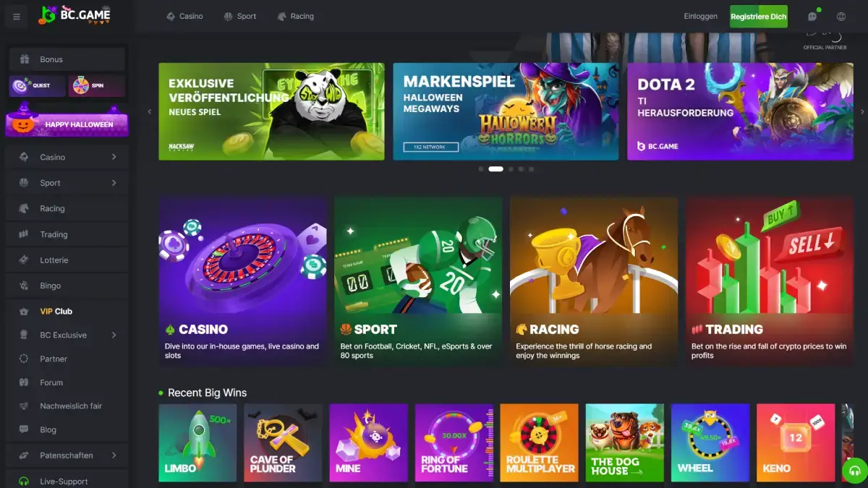The height and width of the screenshot is (488, 868).
Task: Open the green headset support bubble
Action: tap(854, 471)
